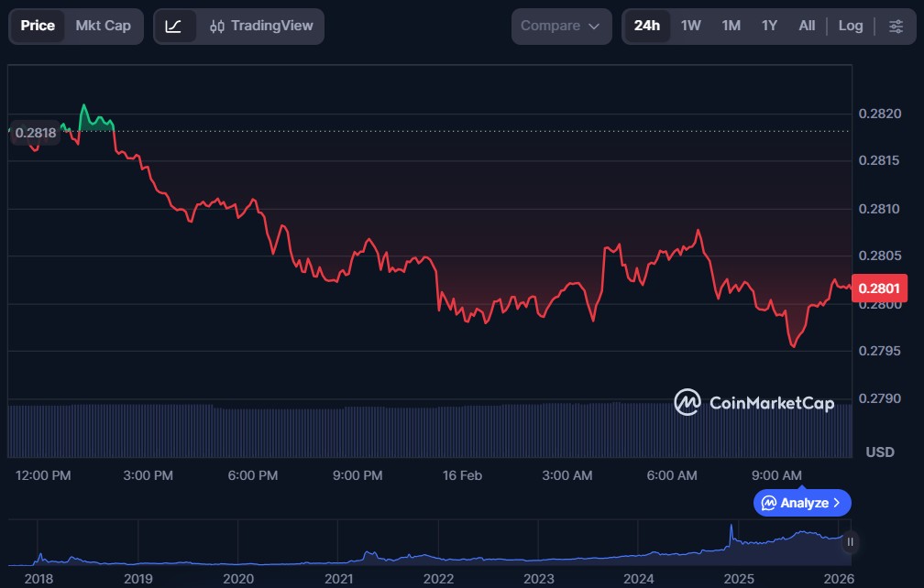924x588 pixels.
Task: Select the 24h time range
Action: click(647, 26)
